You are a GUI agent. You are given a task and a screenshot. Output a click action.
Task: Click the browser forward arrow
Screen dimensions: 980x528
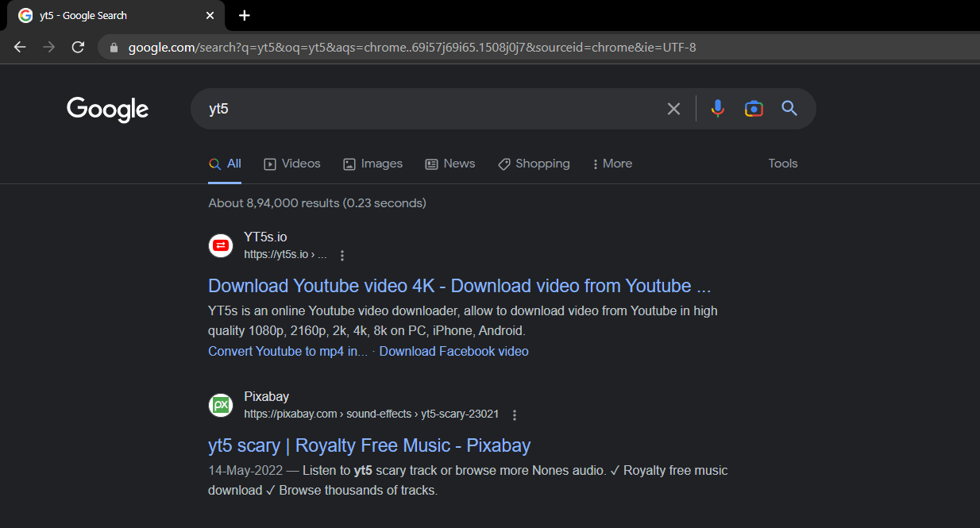pyautogui.click(x=49, y=48)
